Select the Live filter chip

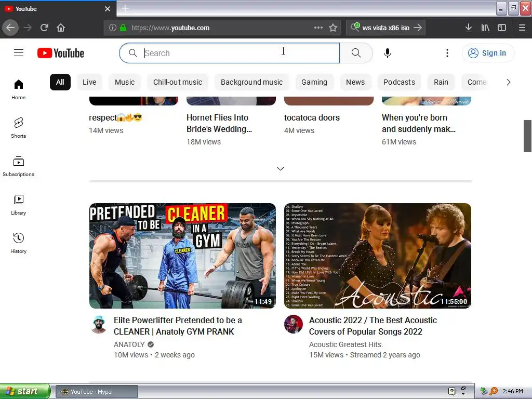(x=89, y=82)
